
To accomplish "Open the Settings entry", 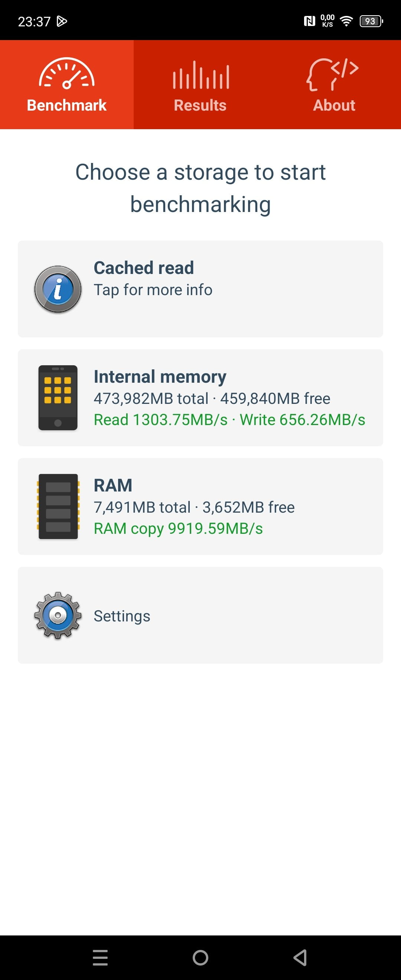I will click(200, 615).
